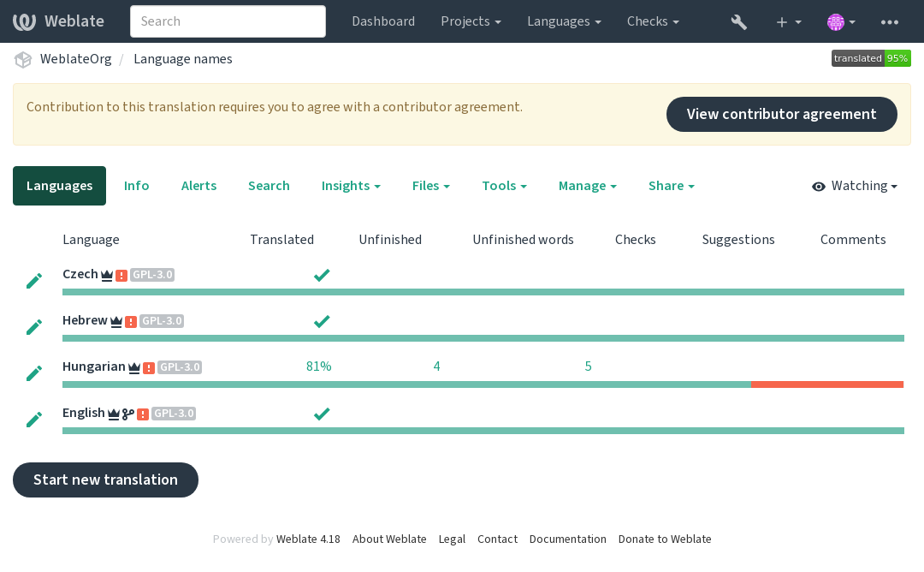Viewport: 924px width, 572px height.
Task: Switch to the Alerts tab
Action: [x=198, y=186]
